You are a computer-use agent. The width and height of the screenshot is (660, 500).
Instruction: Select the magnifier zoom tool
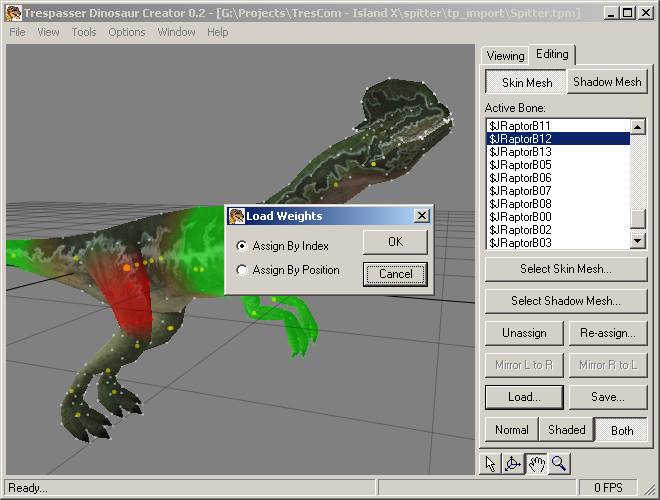[x=559, y=463]
